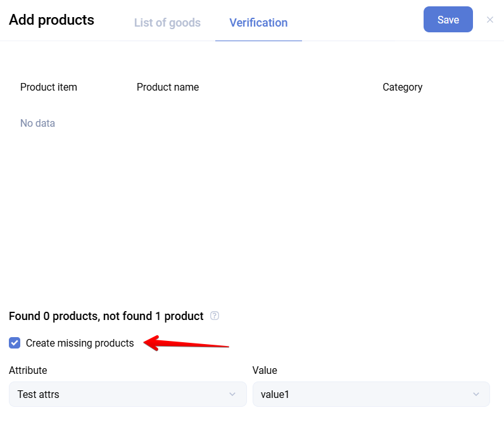Click the Attribute field label
This screenshot has width=504, height=429.
(28, 370)
